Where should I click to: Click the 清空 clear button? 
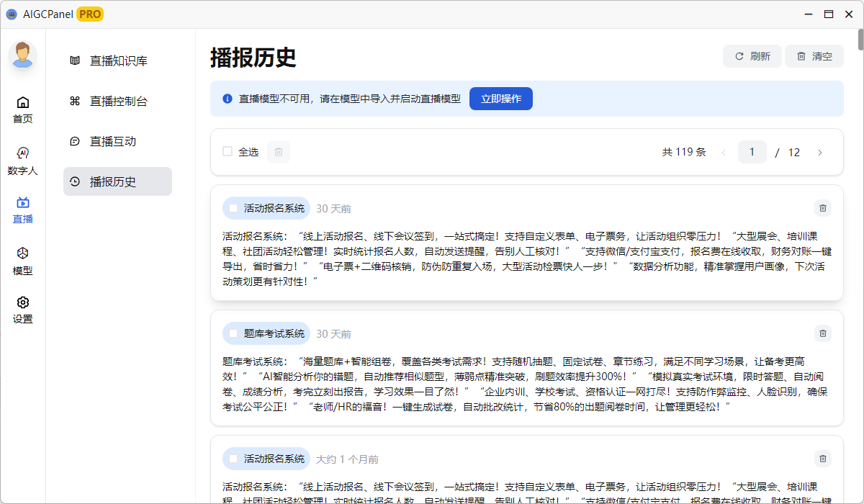(x=814, y=55)
